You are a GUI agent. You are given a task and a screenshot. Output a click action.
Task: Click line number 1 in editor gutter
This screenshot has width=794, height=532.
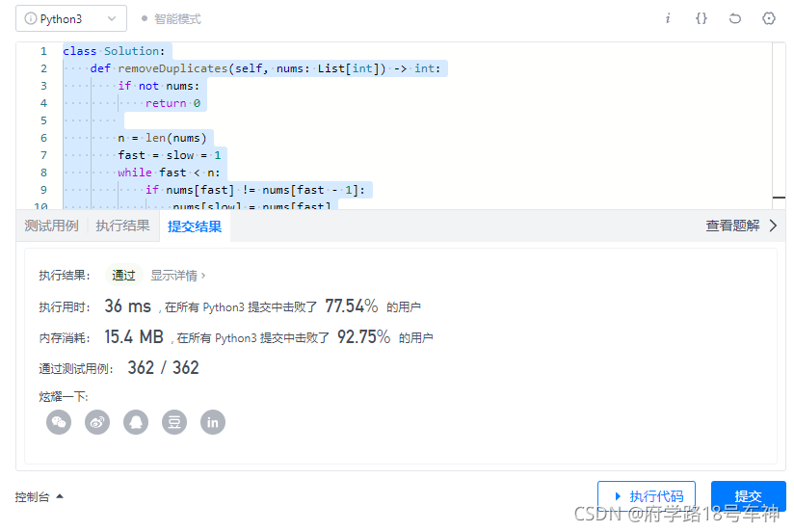tap(43, 51)
